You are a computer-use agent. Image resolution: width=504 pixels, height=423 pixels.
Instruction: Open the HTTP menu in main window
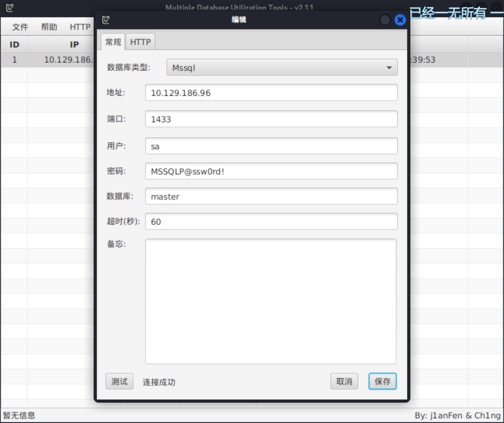pyautogui.click(x=80, y=27)
